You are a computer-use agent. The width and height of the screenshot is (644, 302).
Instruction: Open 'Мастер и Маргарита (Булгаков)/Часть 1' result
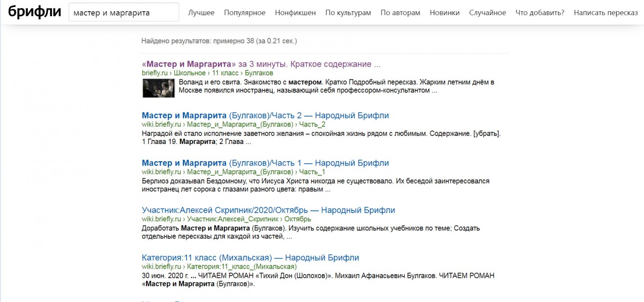265,163
